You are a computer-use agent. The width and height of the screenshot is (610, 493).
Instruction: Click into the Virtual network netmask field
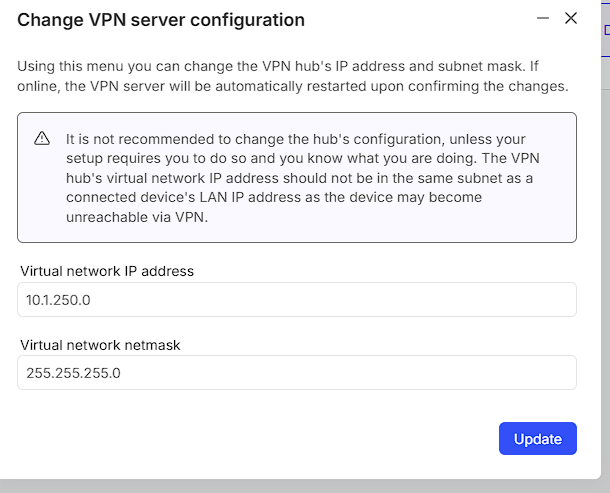[x=297, y=372]
